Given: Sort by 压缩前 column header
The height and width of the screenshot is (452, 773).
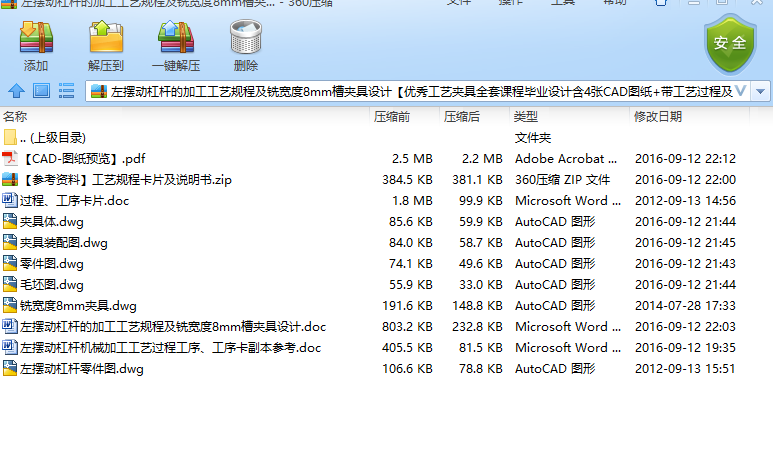Looking at the screenshot, I should click(x=391, y=117).
